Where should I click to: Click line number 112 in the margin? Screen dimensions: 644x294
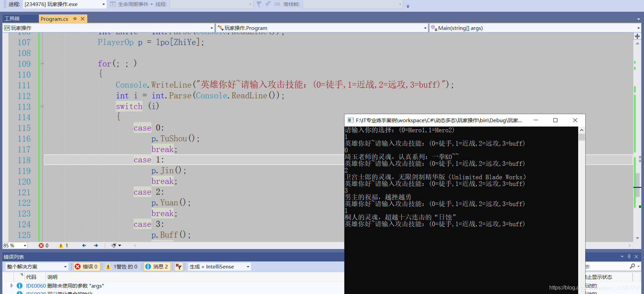pyautogui.click(x=24, y=96)
